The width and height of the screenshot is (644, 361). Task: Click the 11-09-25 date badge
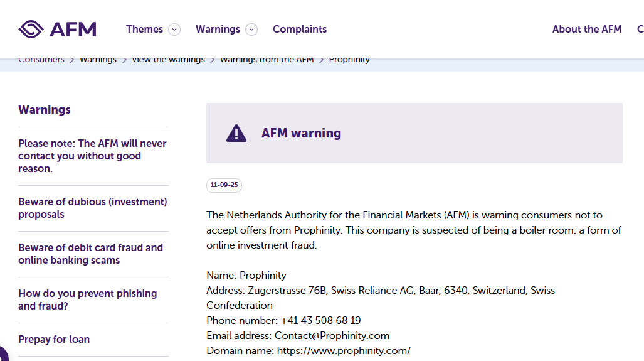(x=224, y=185)
